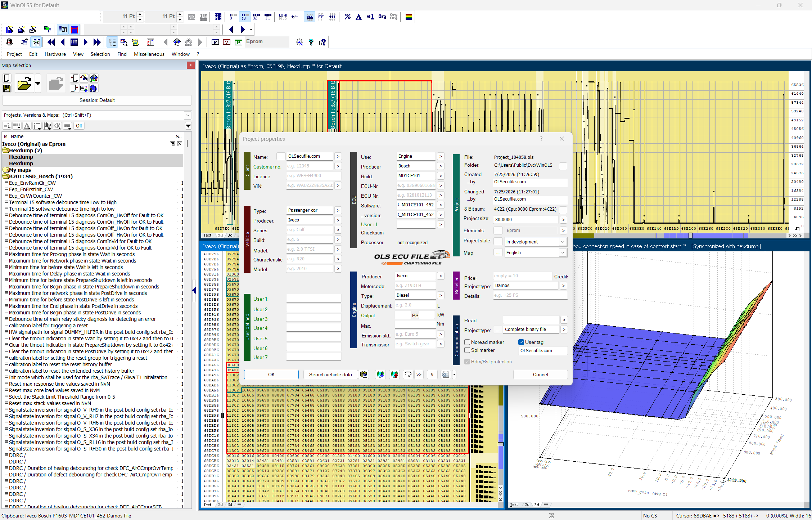Enable the Spi marker checkbox
812x520 pixels.
pyautogui.click(x=467, y=350)
